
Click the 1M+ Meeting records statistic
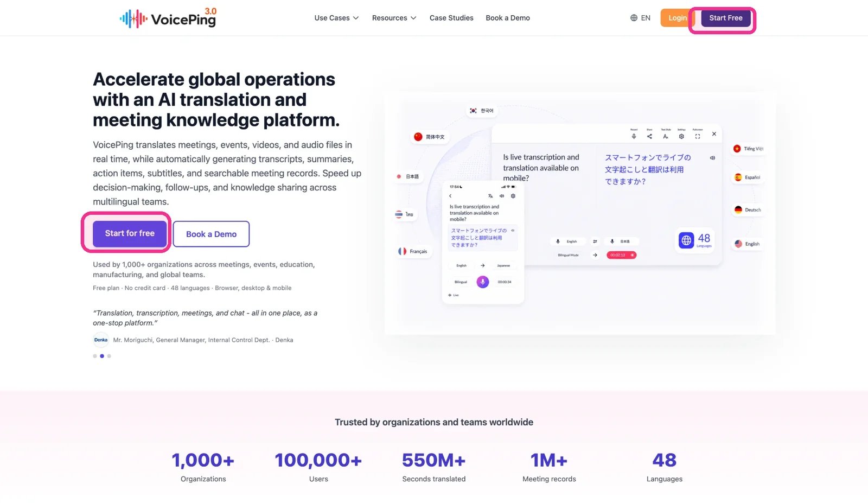pos(549,467)
